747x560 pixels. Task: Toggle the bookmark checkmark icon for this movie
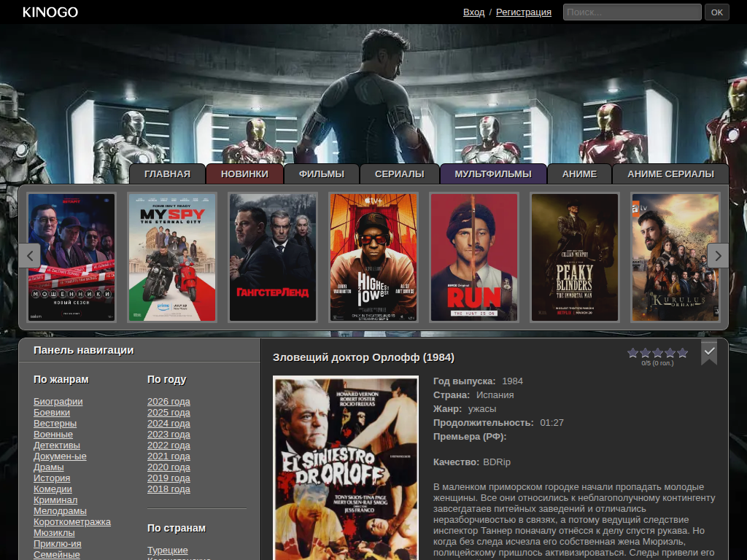709,352
